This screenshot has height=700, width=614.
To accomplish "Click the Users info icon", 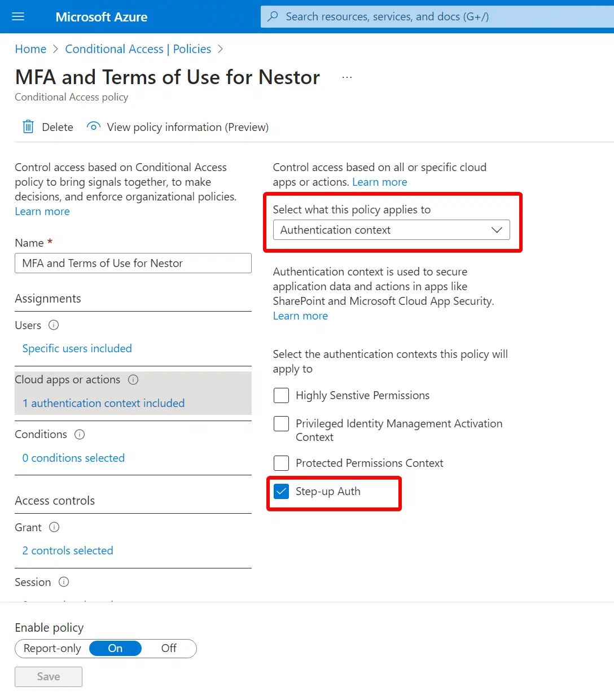I will (x=54, y=325).
